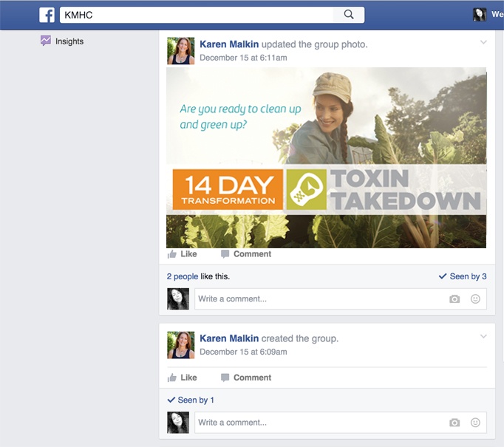
Task: Click thumbs-up icon on created group post
Action: click(172, 378)
